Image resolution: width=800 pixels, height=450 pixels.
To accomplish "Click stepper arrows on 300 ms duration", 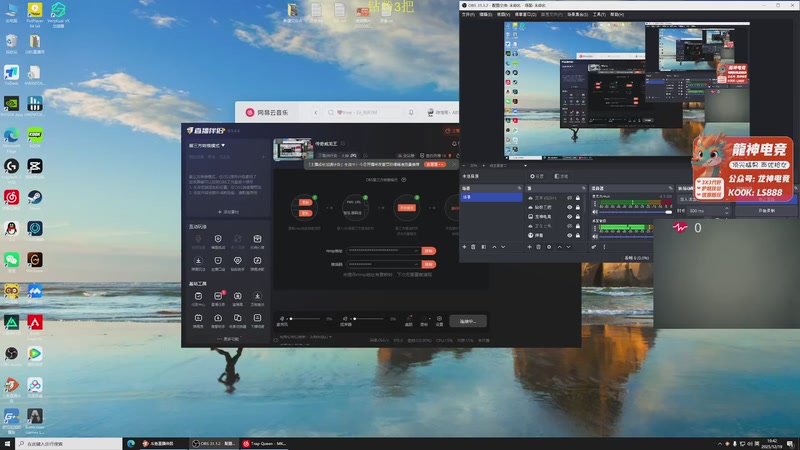I will pyautogui.click(x=727, y=210).
